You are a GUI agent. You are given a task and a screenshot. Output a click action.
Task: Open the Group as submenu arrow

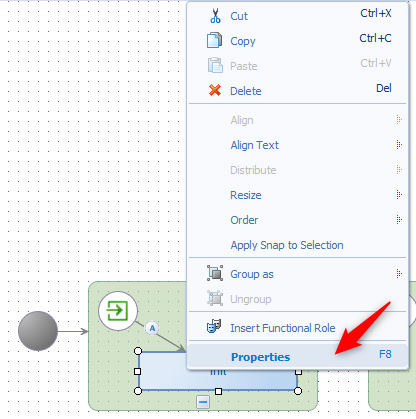pyautogui.click(x=399, y=274)
